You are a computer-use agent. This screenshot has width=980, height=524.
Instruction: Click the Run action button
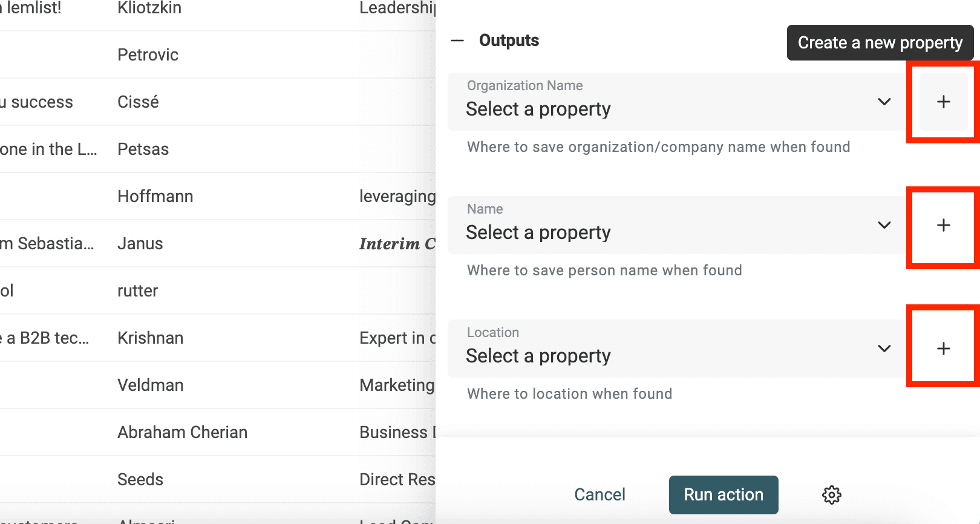724,495
